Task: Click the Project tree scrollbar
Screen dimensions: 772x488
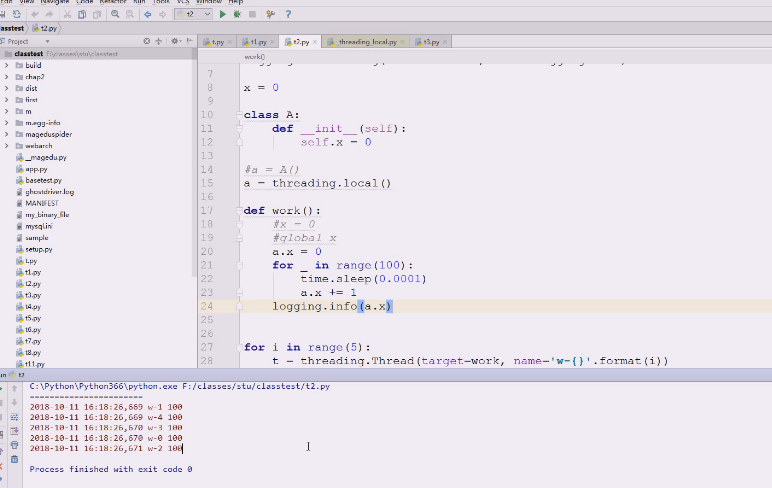Action: pos(194,167)
